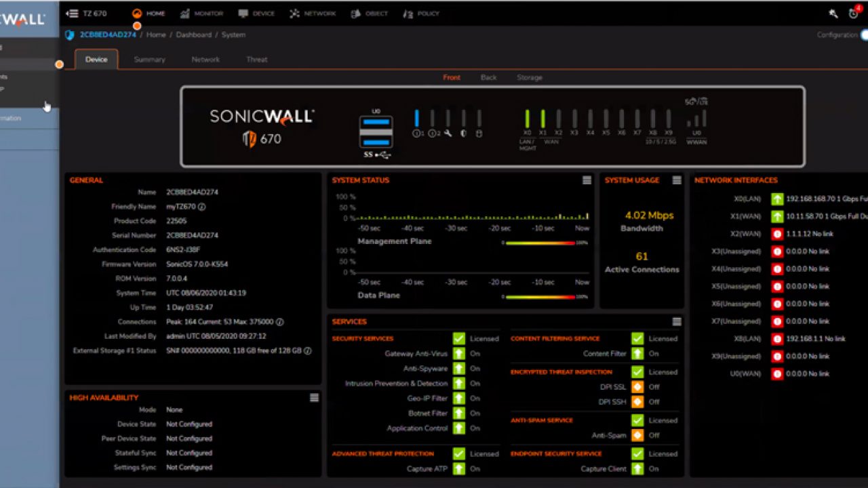The height and width of the screenshot is (488, 868).
Task: Click the X0 port on device graphic
Action: (527, 119)
